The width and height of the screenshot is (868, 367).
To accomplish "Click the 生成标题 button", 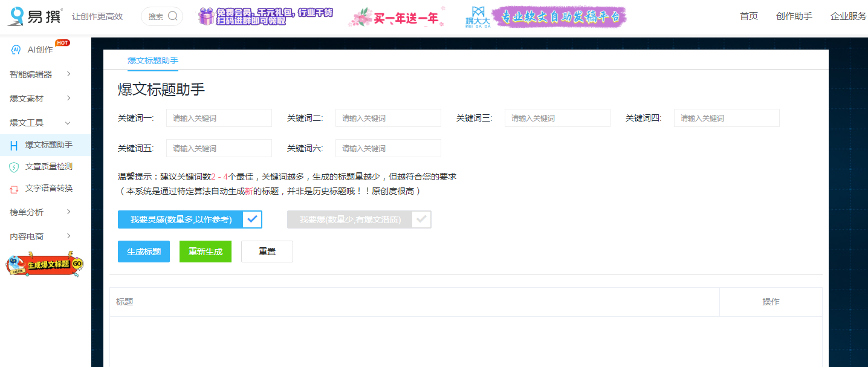I will (143, 251).
